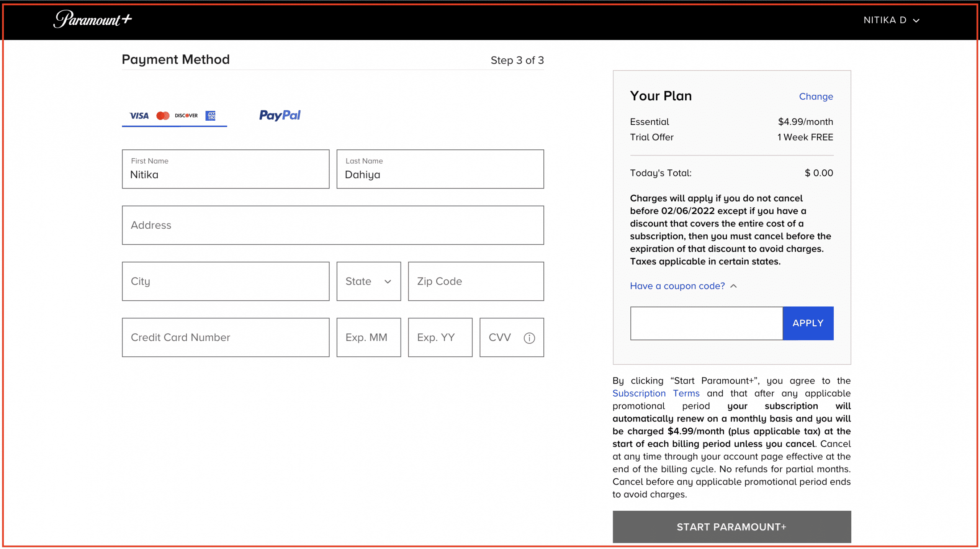Click the Address input field
This screenshot has height=549, width=980.
pos(332,225)
